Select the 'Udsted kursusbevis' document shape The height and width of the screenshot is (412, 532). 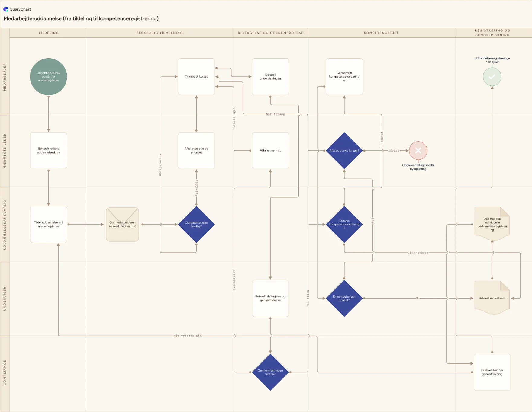pos(492,298)
